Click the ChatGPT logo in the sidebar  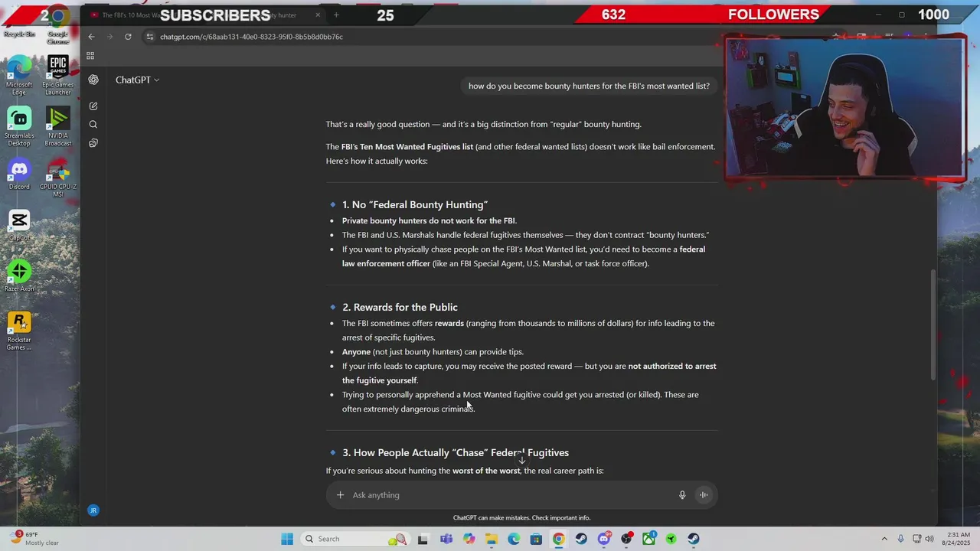93,80
